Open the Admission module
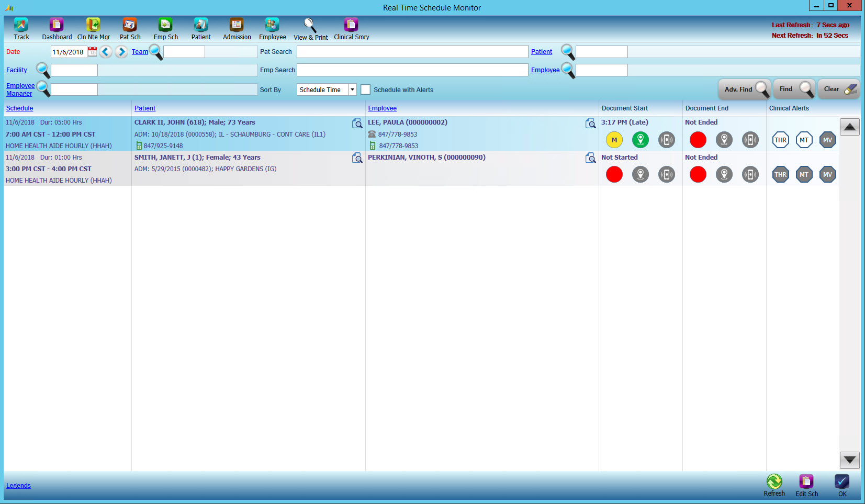 tap(237, 28)
